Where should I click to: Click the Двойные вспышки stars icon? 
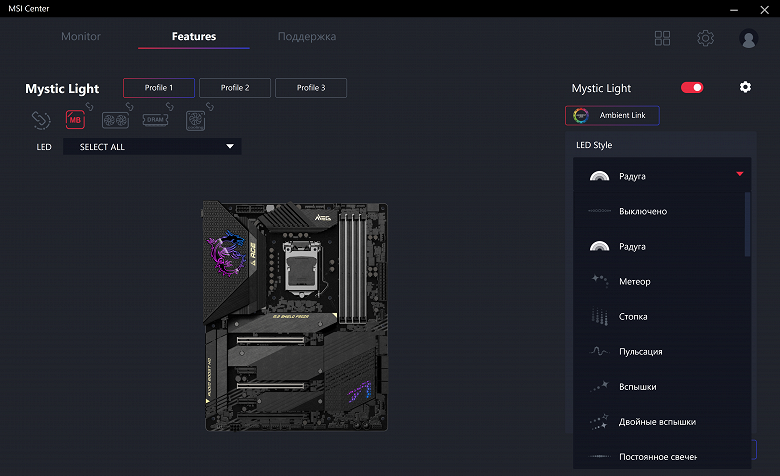[x=599, y=422]
